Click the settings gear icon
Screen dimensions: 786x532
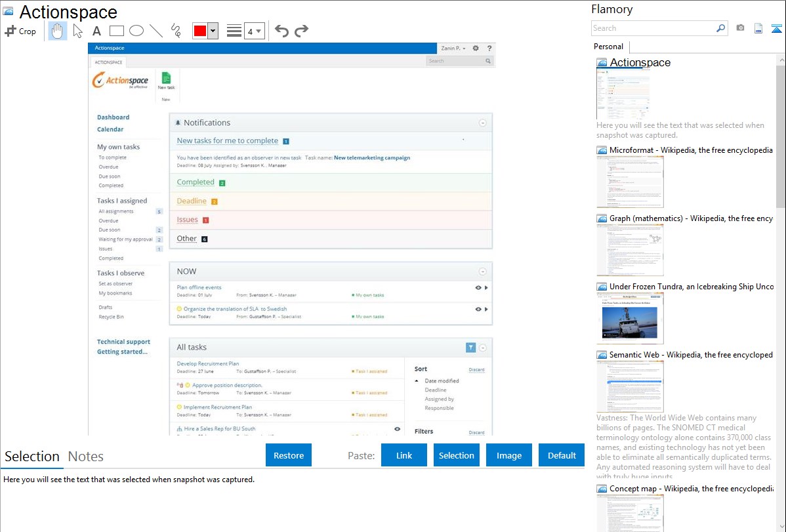(476, 48)
